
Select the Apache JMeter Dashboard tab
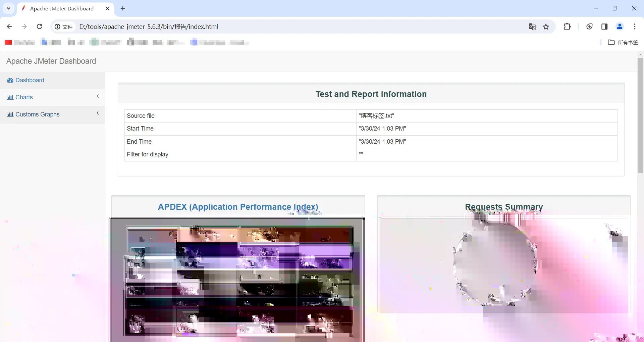[65, 9]
